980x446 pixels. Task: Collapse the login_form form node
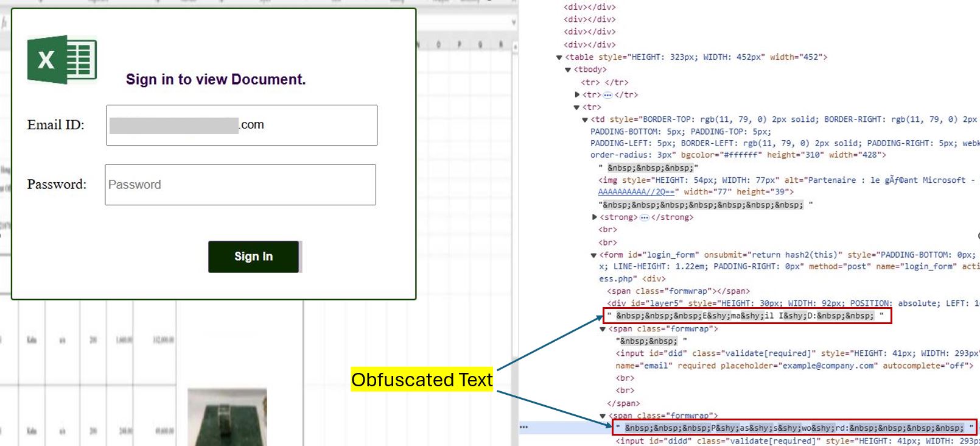[x=593, y=255]
